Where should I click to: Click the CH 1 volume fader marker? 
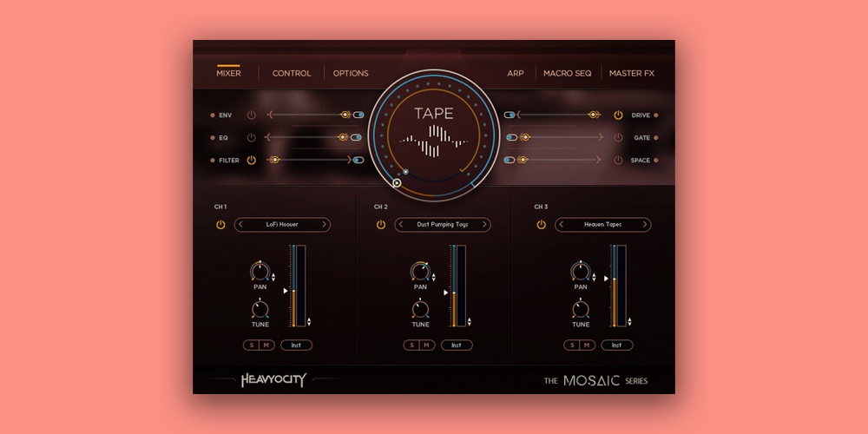pyautogui.click(x=286, y=291)
